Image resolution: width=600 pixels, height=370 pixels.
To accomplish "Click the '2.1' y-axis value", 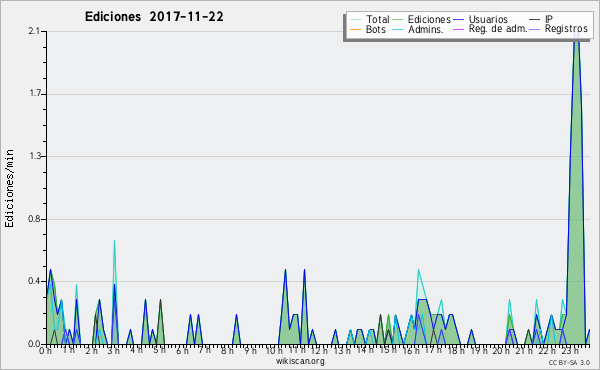I will click(x=34, y=31).
